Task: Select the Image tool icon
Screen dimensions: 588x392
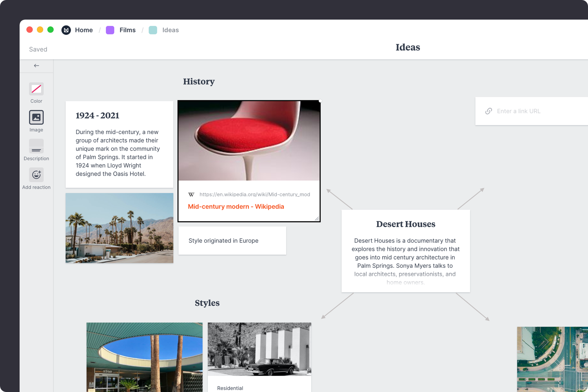Action: (36, 118)
